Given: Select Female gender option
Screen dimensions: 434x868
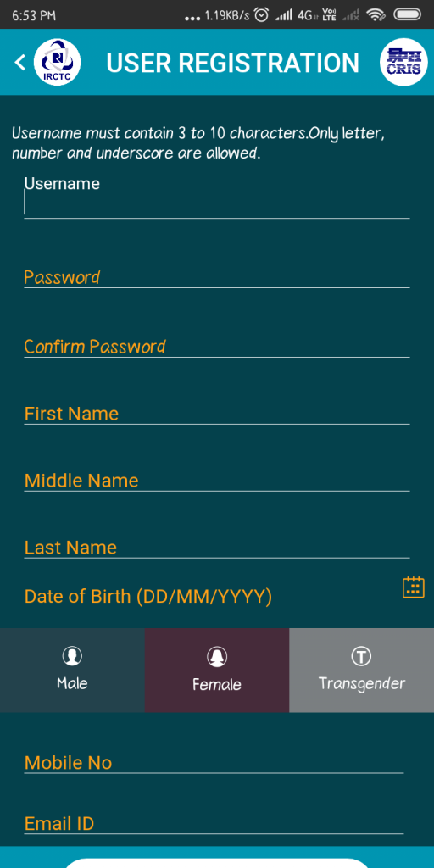Looking at the screenshot, I should 217,670.
